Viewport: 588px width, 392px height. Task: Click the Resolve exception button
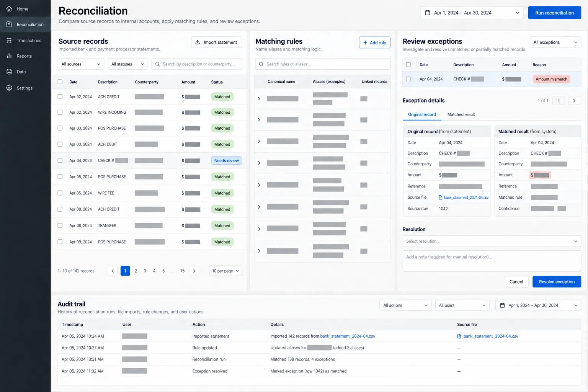(557, 282)
